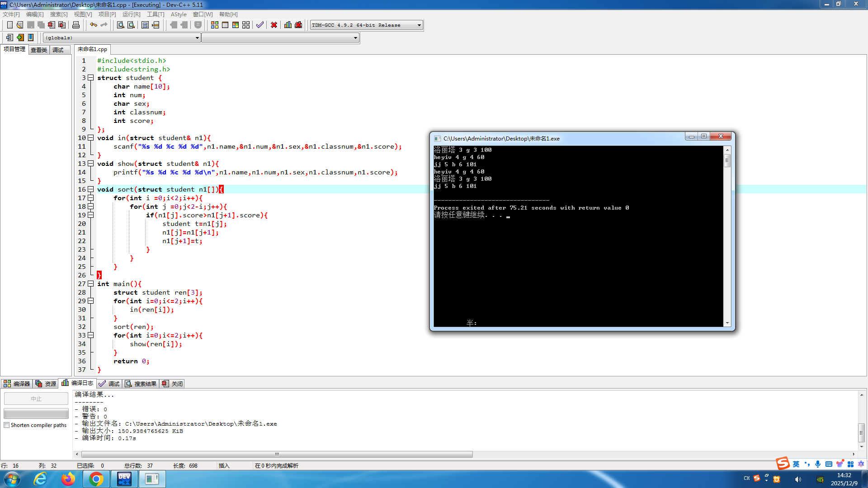The image size is (868, 488).
Task: Open the TDM-GCC compiler selection dropdown
Action: click(419, 25)
